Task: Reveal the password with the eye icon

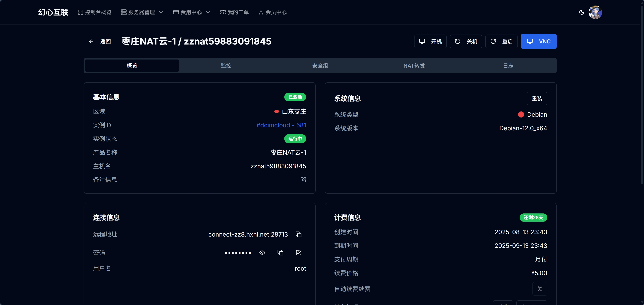Action: (x=262, y=252)
